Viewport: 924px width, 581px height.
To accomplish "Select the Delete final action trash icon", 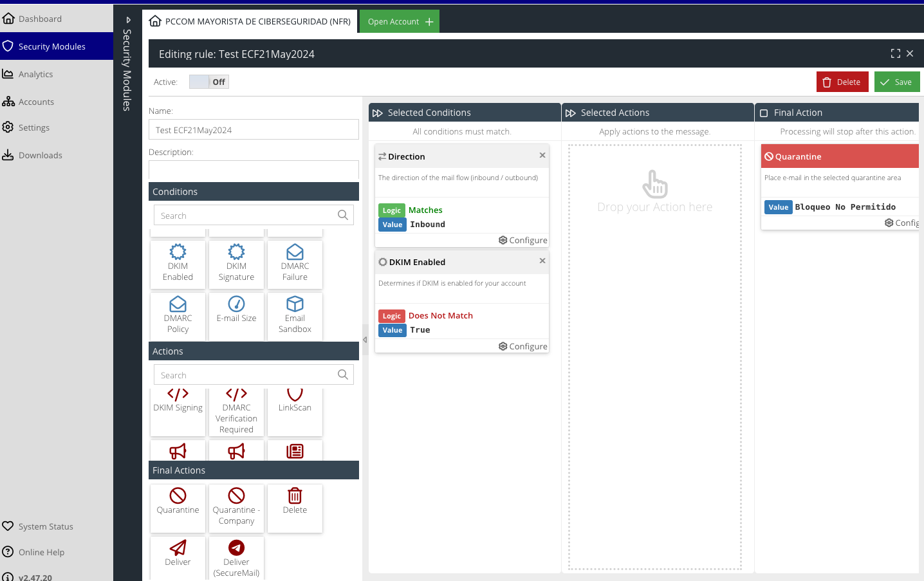I will click(295, 495).
